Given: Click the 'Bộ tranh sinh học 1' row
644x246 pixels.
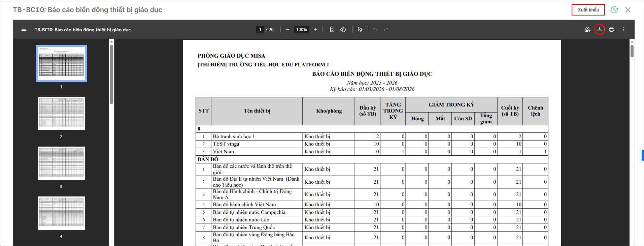Looking at the screenshot, I should pos(372,136).
